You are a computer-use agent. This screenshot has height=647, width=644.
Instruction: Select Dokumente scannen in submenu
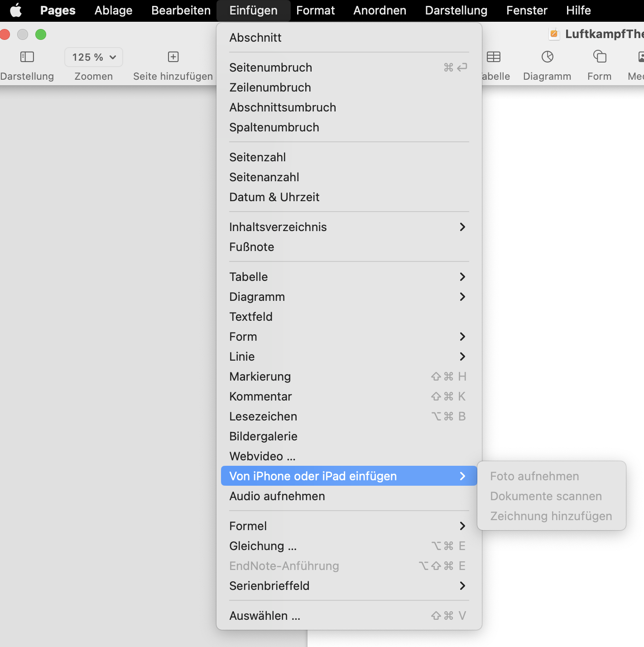tap(552, 496)
